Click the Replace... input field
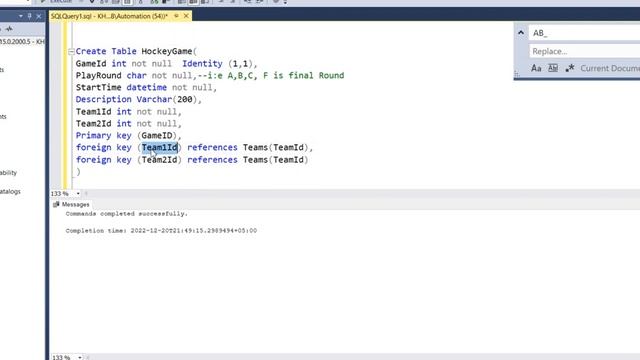640x360 pixels. 584,51
